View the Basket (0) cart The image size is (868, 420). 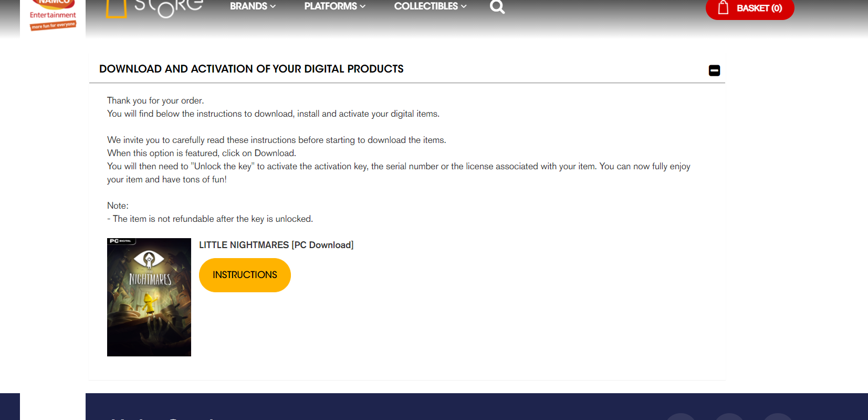(750, 8)
